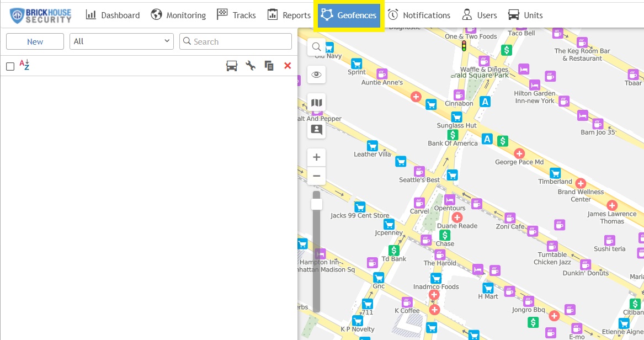Click the Emerald Square Park label

tap(480, 75)
